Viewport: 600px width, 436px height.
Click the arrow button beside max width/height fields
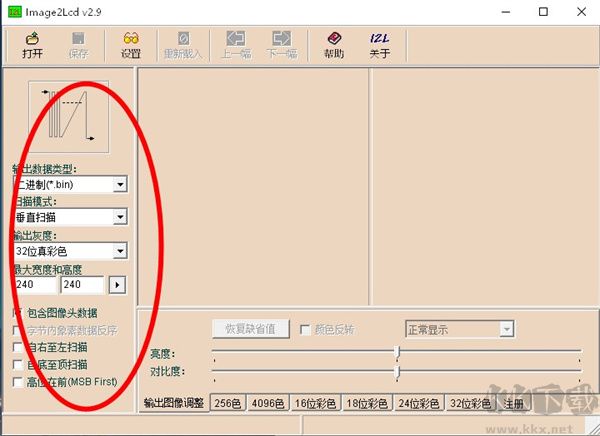click(117, 285)
